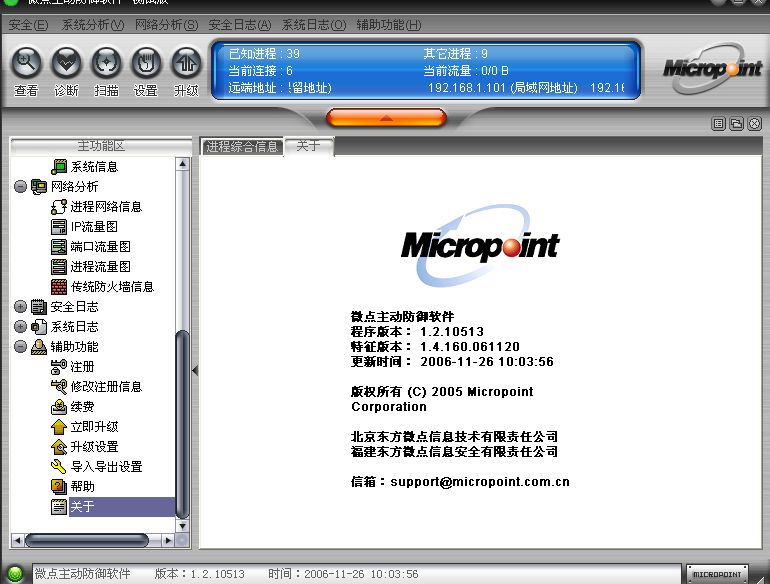Open the 进程流量图 icon

tap(59, 267)
